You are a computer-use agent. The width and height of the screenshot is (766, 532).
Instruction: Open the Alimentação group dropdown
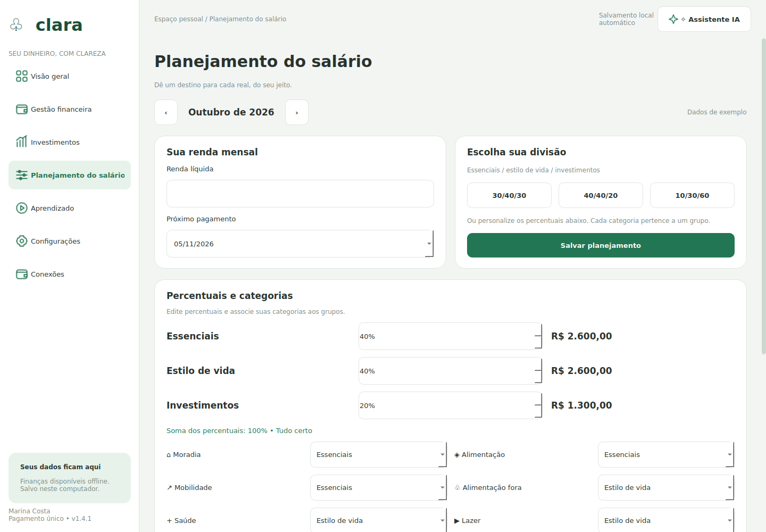[x=666, y=455]
